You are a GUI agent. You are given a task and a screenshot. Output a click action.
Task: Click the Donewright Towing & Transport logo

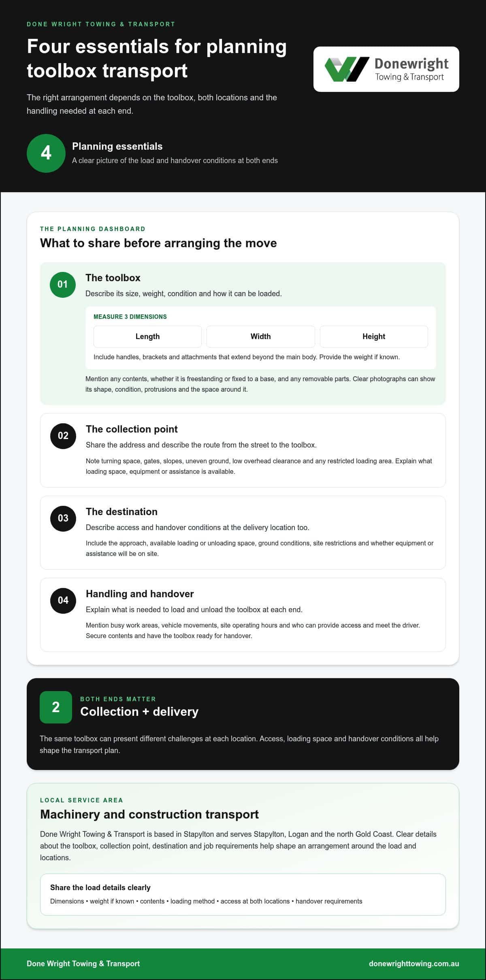(x=386, y=69)
